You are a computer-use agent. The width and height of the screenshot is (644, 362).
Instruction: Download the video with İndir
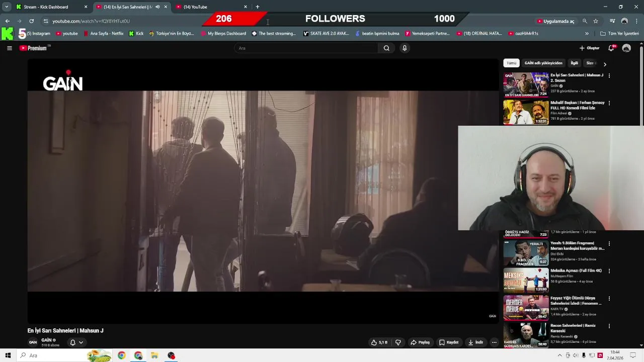pyautogui.click(x=475, y=342)
